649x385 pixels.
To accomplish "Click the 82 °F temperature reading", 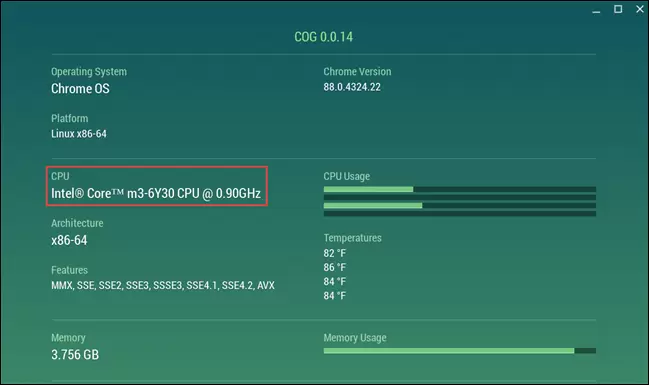I will pos(335,253).
